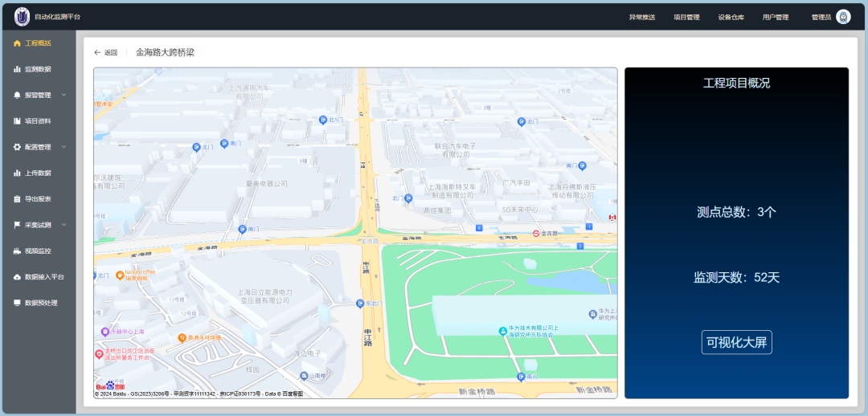This screenshot has width=868, height=416.
Task: Click the 测点总数：3个 text
Action: coord(736,212)
